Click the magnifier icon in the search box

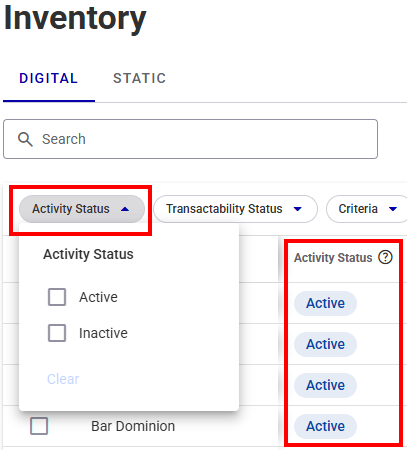[25, 139]
